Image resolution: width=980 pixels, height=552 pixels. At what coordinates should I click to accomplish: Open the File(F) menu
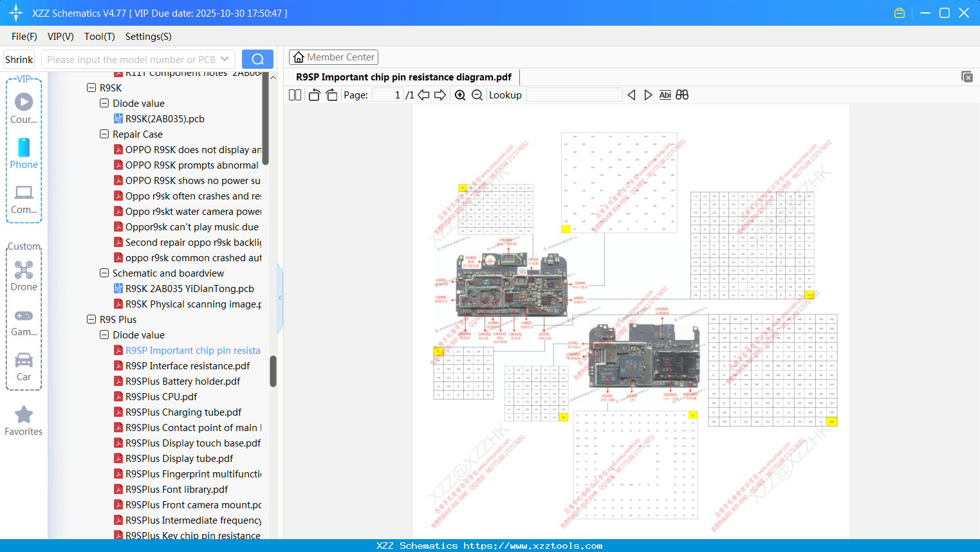(24, 37)
